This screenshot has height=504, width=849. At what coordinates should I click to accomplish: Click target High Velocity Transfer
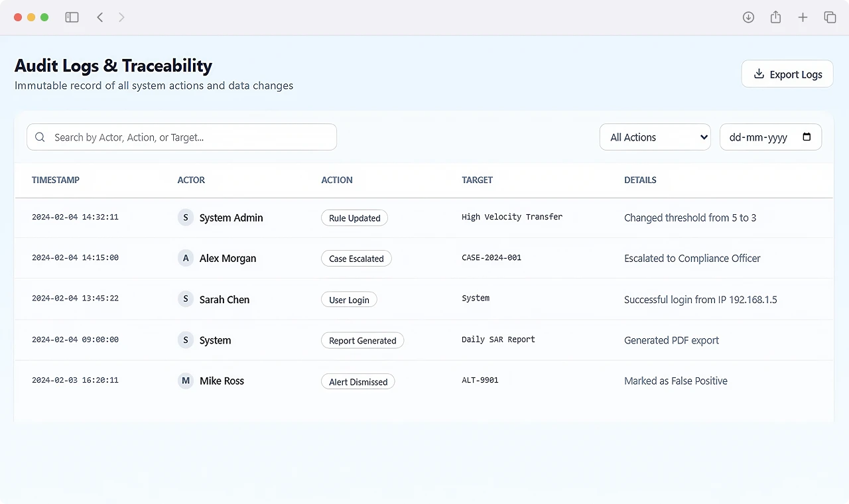pyautogui.click(x=512, y=217)
